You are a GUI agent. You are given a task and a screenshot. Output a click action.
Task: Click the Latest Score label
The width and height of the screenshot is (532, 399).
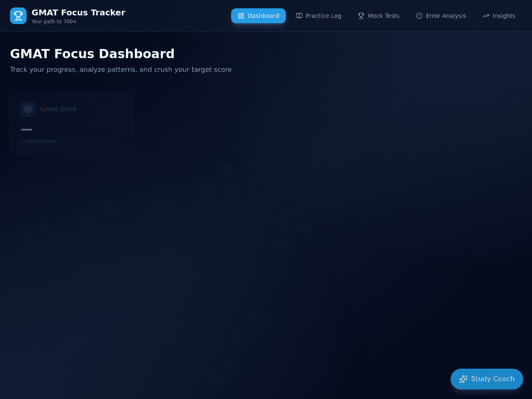pos(58,109)
